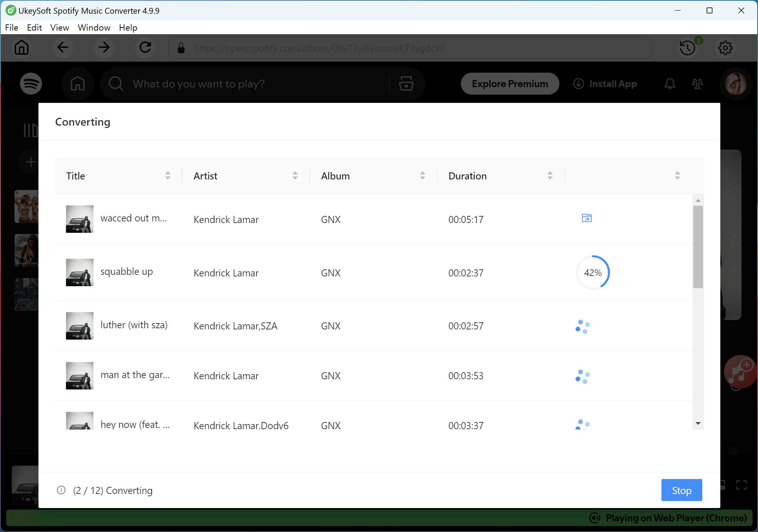Image resolution: width=758 pixels, height=532 pixels.
Task: Navigate forward using the forward arrow
Action: coord(104,48)
